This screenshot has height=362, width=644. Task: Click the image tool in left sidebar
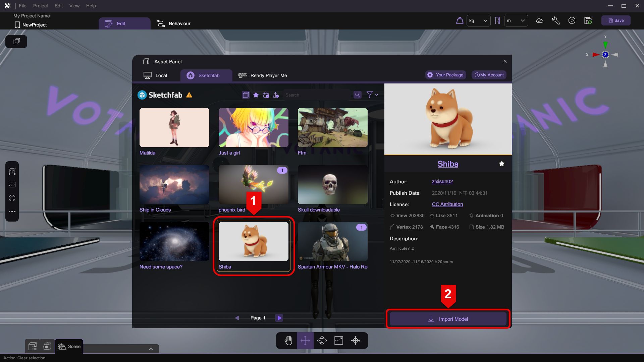[12, 185]
